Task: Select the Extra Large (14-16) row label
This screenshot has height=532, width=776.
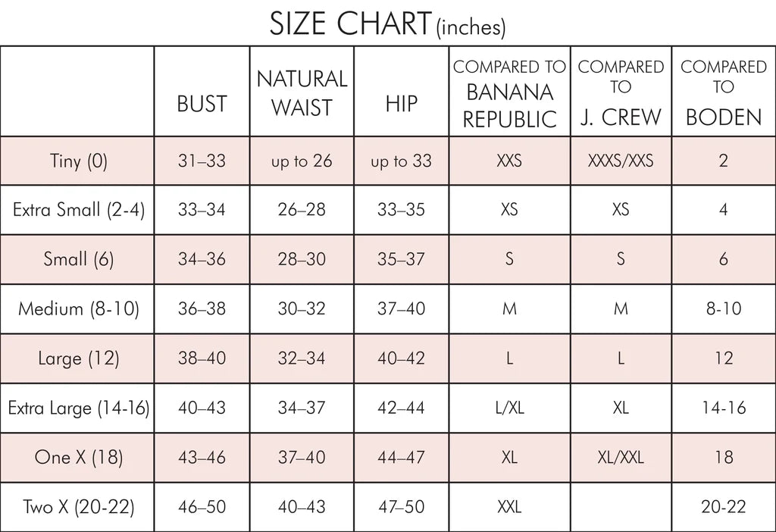Action: point(79,408)
